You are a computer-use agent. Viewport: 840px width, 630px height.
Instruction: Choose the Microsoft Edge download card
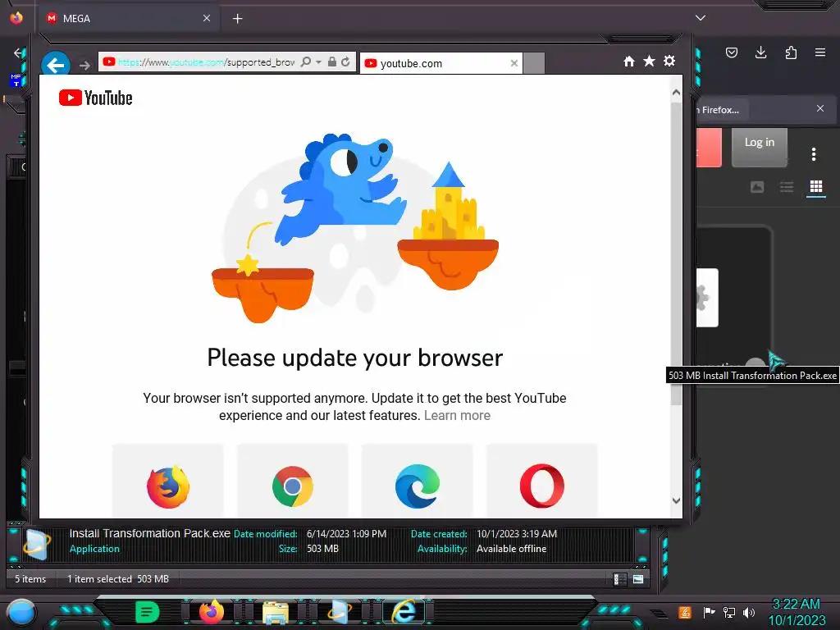(418, 481)
